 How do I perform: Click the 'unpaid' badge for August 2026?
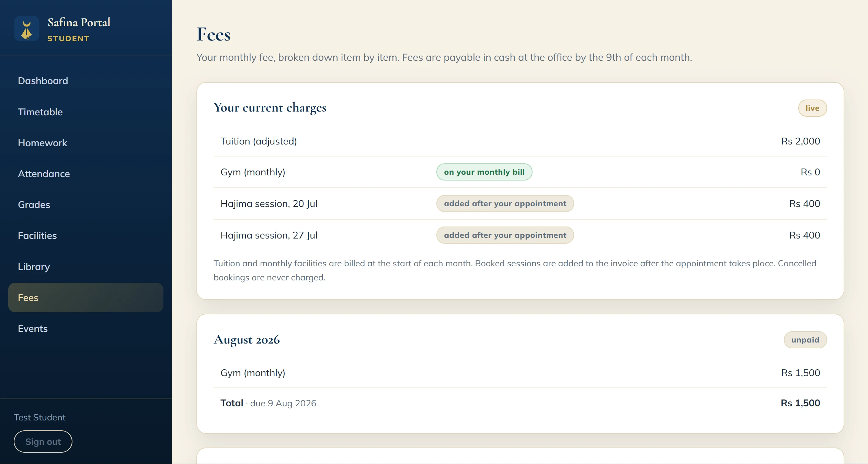(x=805, y=340)
